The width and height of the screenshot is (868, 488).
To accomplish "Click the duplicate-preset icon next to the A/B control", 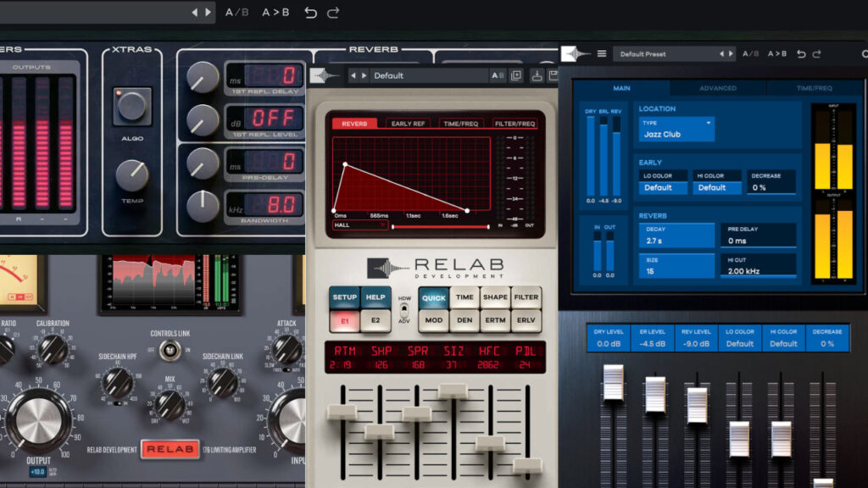I will pyautogui.click(x=515, y=75).
